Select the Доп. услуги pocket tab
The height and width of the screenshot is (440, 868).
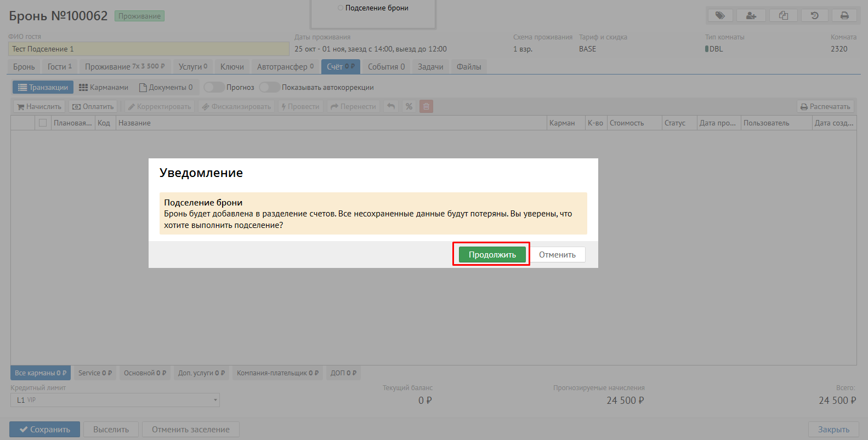click(x=201, y=373)
